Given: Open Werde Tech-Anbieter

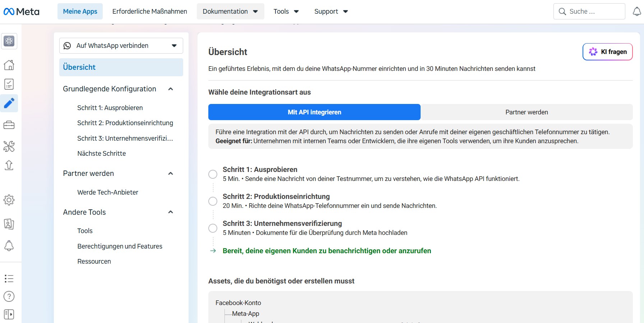Looking at the screenshot, I should pyautogui.click(x=108, y=192).
